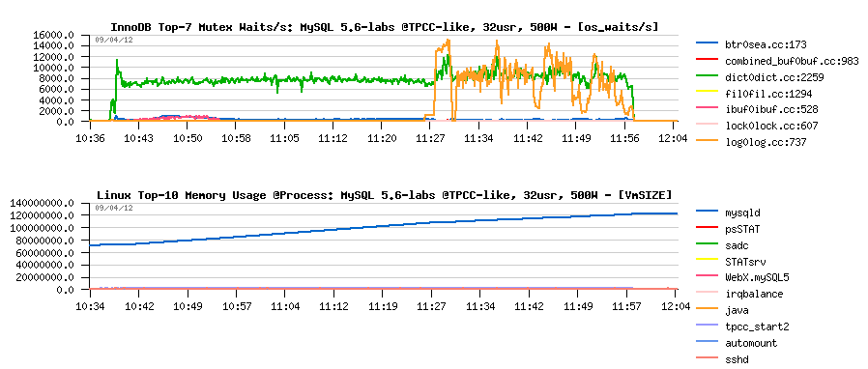868x369 pixels.
Task: Click 12:04 label on the Mutex Waits chart
Action: pyautogui.click(x=674, y=137)
